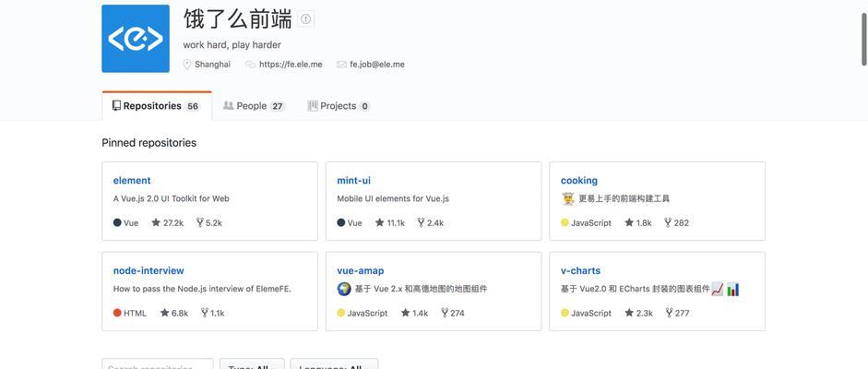Screen dimensions: 868x369
Task: Click the repo book icon in Repositories tab
Action: (x=116, y=106)
